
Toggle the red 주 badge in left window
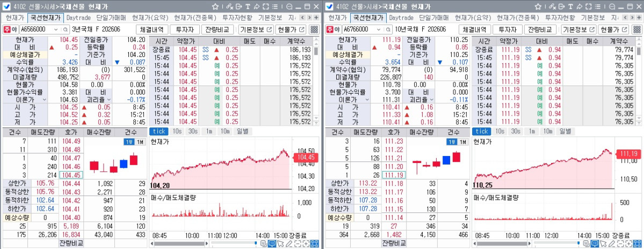pos(8,30)
